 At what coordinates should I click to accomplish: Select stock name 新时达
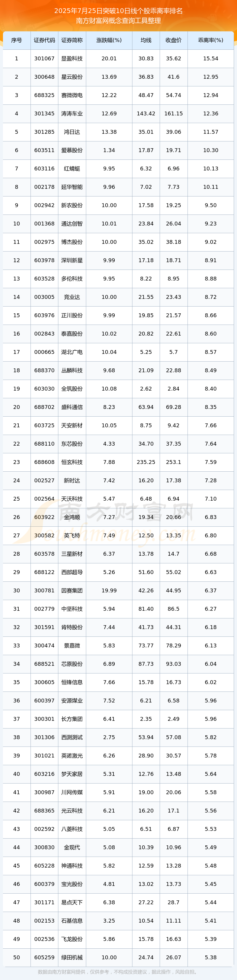(x=72, y=481)
